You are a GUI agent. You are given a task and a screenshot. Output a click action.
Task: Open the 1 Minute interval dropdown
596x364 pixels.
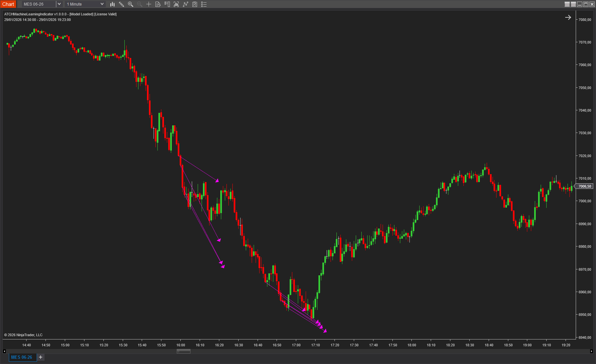85,4
